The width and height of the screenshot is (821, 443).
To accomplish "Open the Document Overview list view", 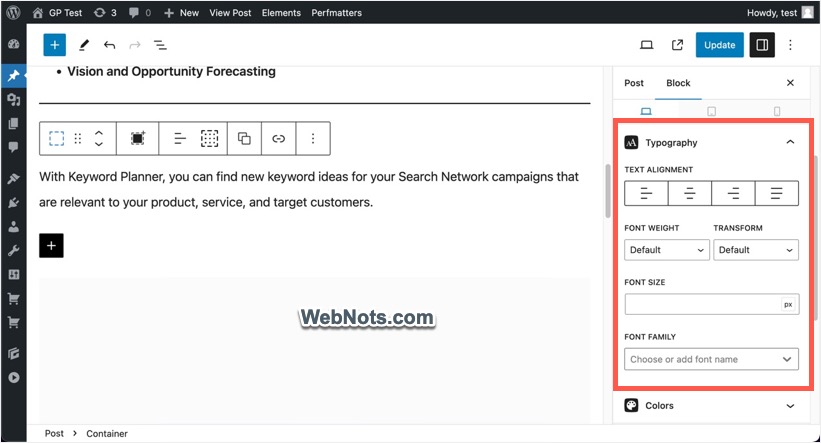I will coord(160,45).
